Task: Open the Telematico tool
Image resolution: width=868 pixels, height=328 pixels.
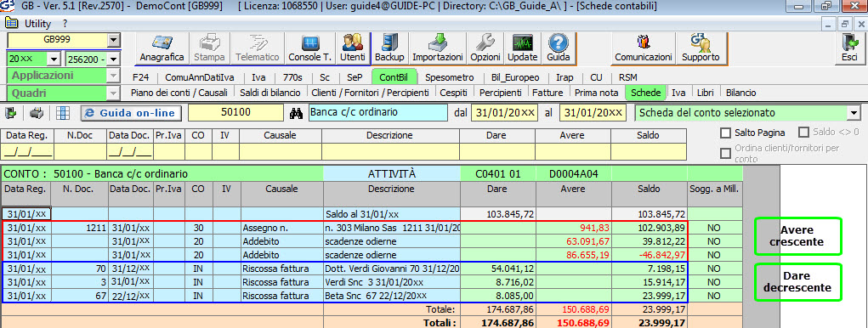Action: 258,48
